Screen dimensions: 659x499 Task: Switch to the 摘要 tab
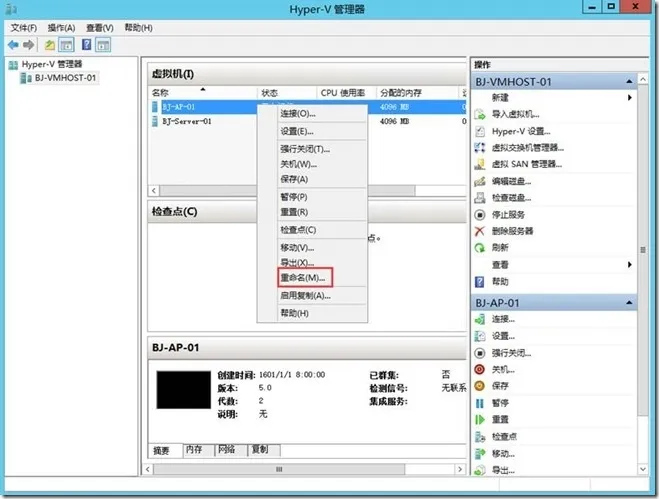[165, 451]
